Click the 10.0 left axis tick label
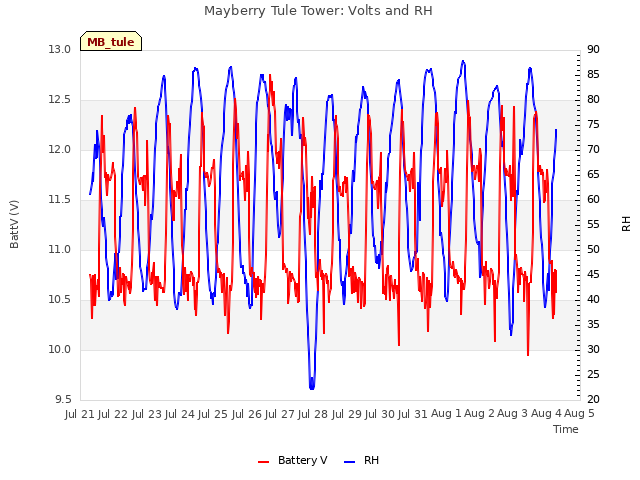 (x=60, y=349)
